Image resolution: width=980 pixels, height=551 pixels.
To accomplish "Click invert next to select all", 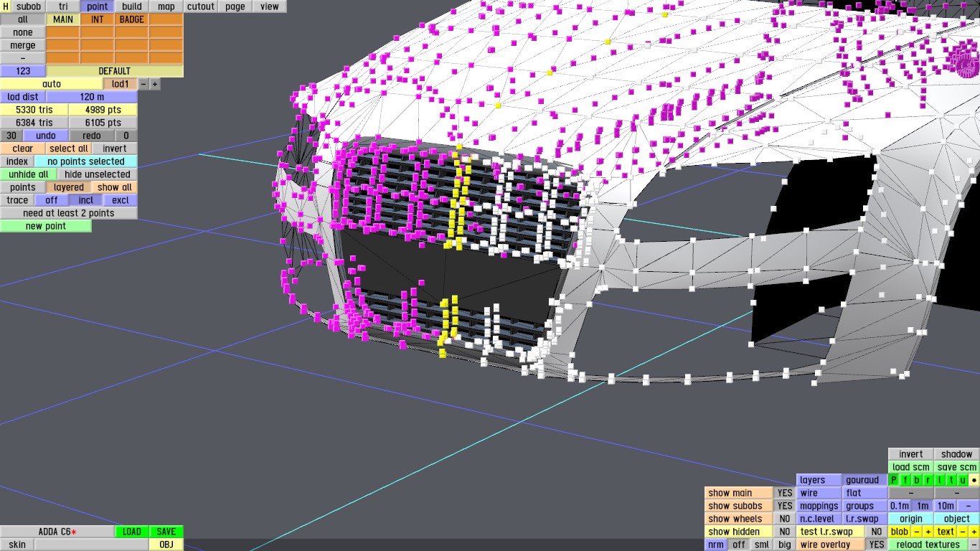I will (115, 149).
